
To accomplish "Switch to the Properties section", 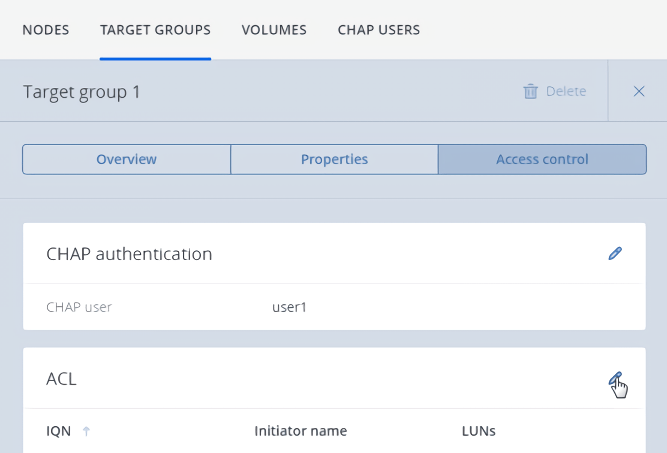I will (x=334, y=159).
